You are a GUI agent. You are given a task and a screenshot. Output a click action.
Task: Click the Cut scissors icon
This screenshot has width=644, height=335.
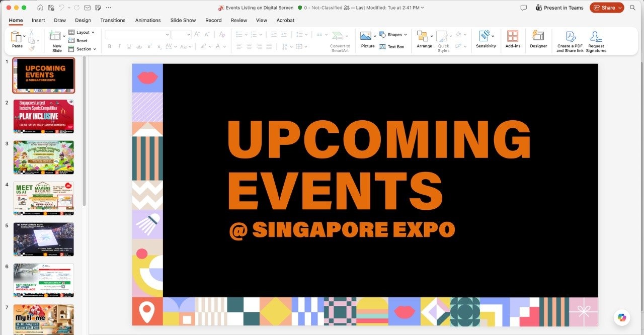click(x=32, y=33)
